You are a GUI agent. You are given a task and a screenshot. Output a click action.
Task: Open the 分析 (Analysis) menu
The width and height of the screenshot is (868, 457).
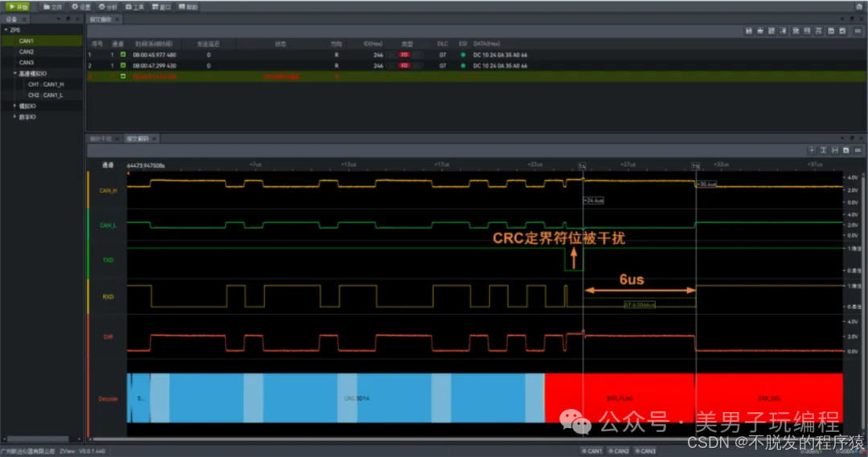click(x=108, y=6)
